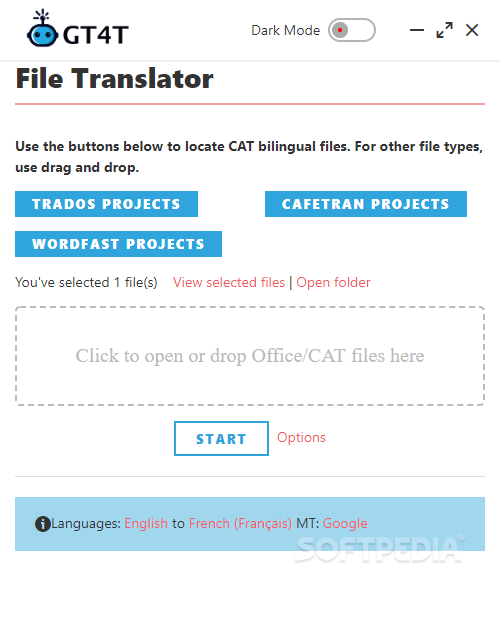The height and width of the screenshot is (622, 500).
Task: Click the GT4T robot logo icon
Action: pyautogui.click(x=42, y=29)
